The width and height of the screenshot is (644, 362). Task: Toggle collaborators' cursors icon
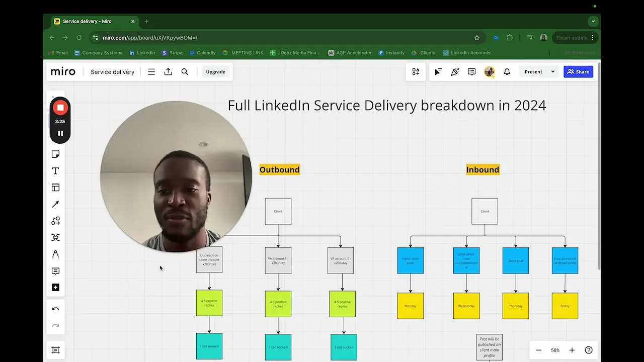[x=438, y=72]
